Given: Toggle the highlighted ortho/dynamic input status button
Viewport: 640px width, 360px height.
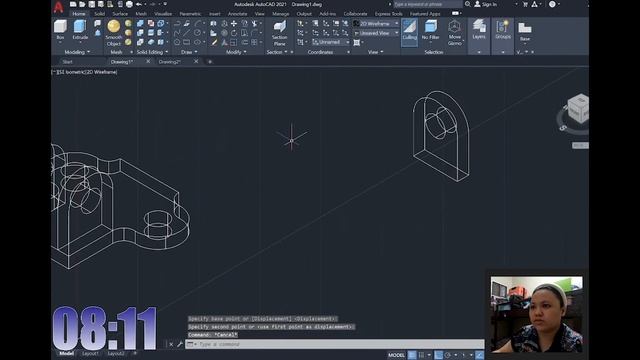Looking at the screenshot, I should point(438,355).
